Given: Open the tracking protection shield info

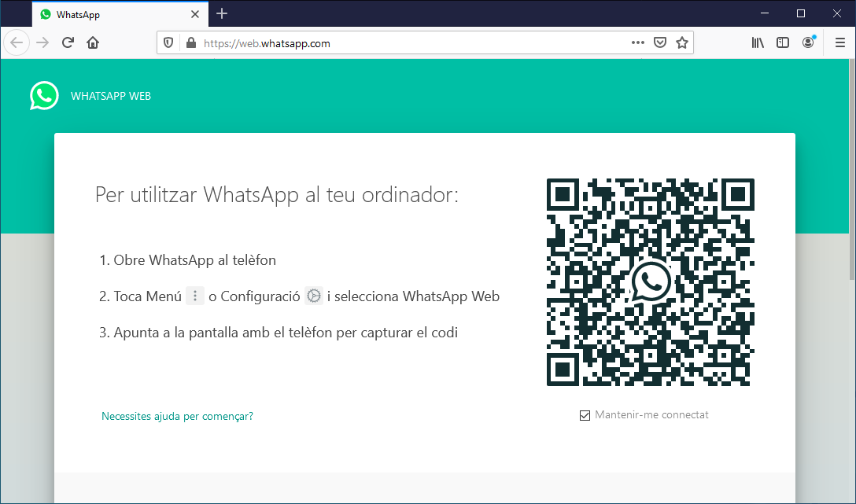Looking at the screenshot, I should coord(168,42).
